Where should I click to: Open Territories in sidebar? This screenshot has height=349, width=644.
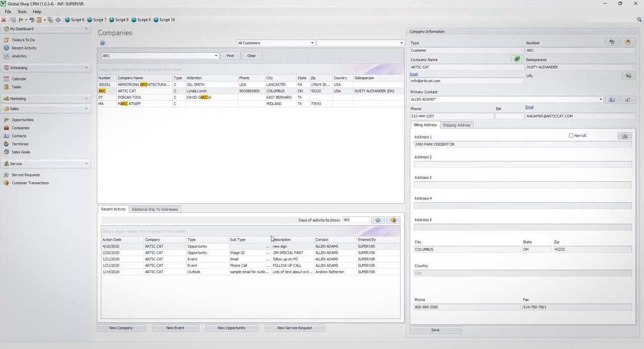click(x=20, y=144)
